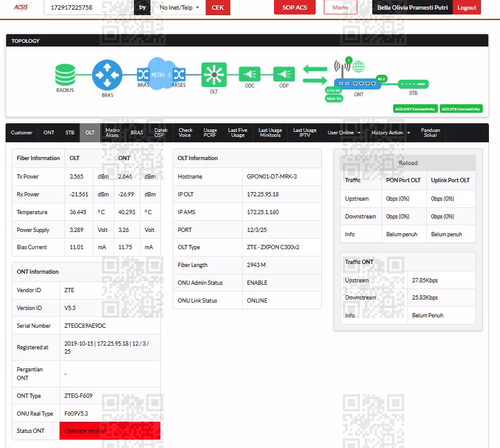Click the MEM badge under ONT
This screenshot has height=448, width=500.
point(334,99)
